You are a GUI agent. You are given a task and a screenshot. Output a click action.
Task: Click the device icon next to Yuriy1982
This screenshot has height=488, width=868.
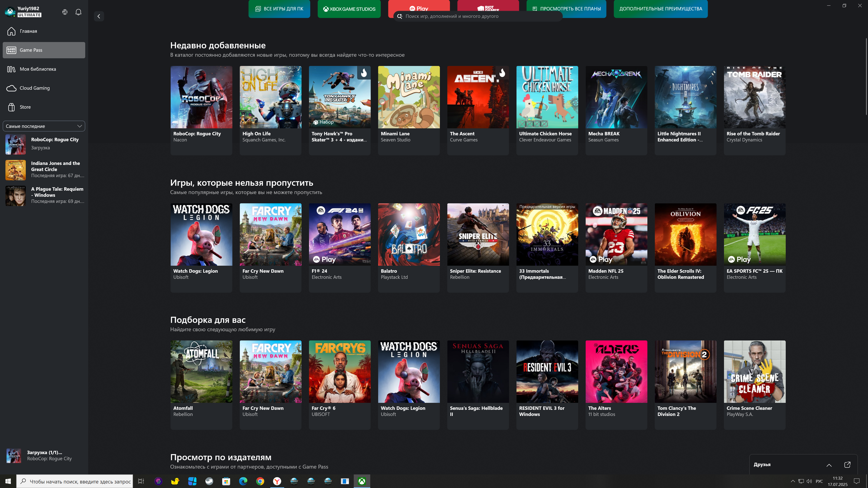click(x=65, y=12)
